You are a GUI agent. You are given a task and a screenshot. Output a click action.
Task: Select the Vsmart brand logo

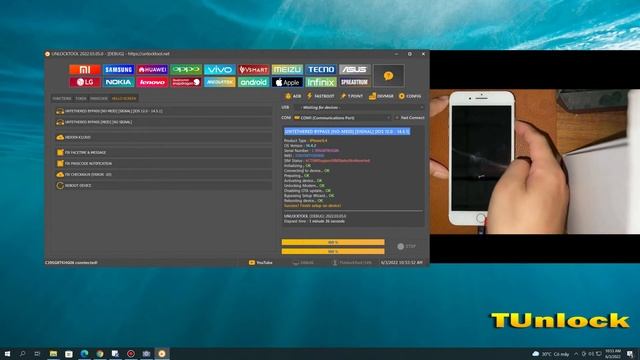point(253,69)
